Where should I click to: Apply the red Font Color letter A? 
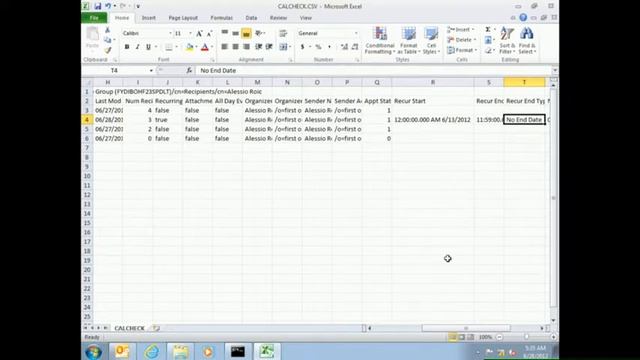[205, 47]
